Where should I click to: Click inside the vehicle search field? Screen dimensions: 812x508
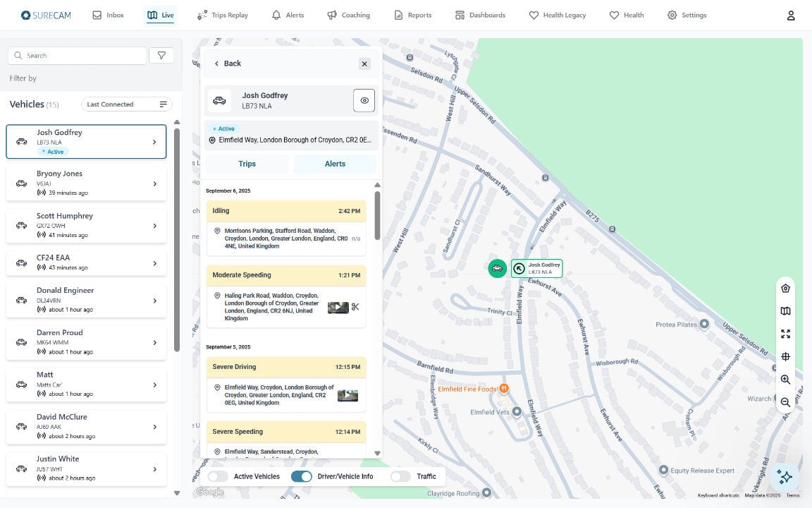coord(78,55)
